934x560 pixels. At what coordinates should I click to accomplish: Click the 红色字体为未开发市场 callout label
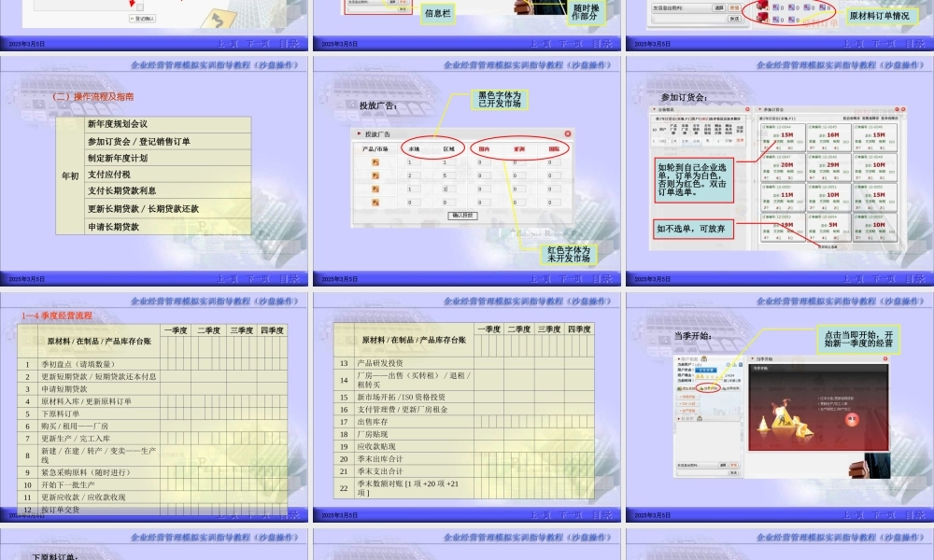pyautogui.click(x=568, y=255)
